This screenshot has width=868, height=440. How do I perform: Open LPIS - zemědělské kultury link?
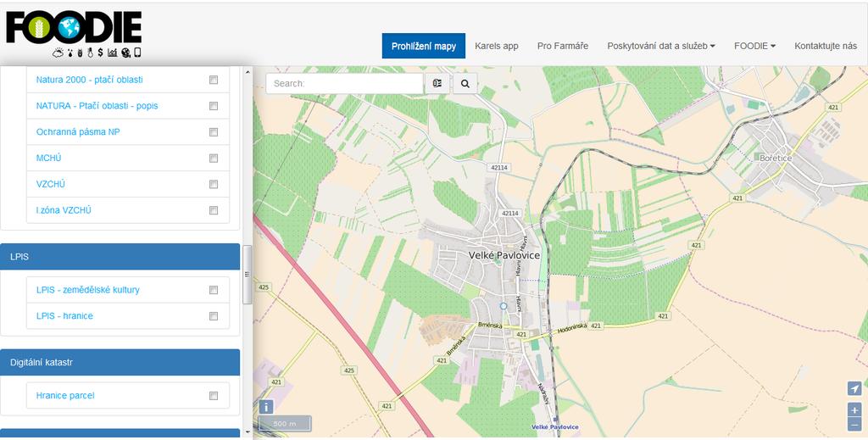87,290
